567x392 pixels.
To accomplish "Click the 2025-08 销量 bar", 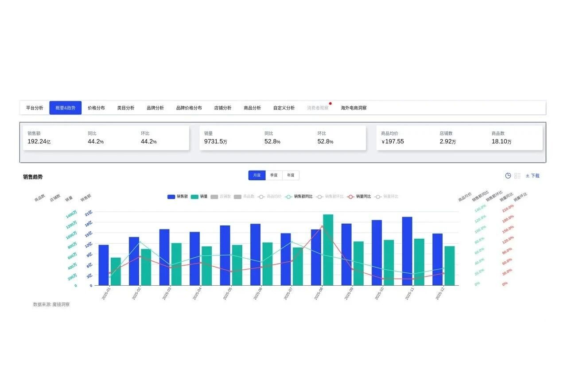I will [328, 250].
